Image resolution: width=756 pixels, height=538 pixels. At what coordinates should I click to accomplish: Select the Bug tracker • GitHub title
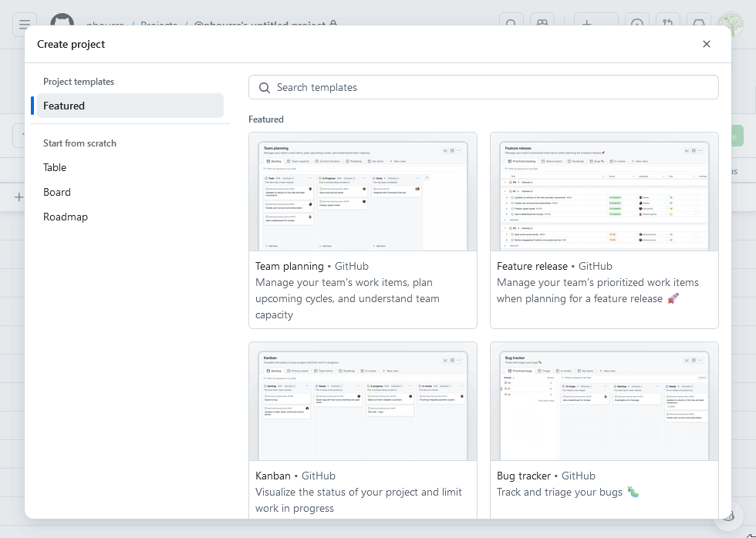(546, 476)
